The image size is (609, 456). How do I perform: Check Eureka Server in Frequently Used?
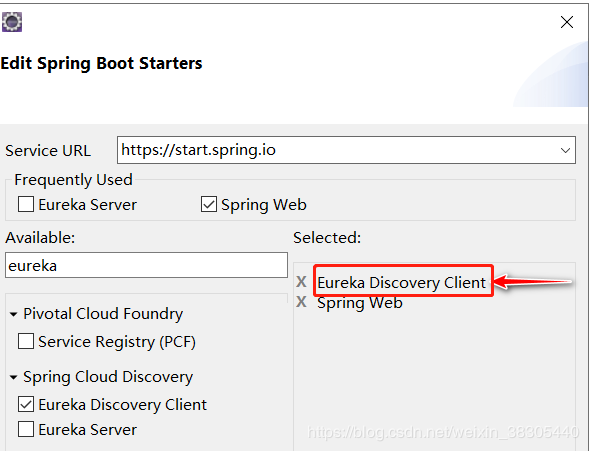click(26, 204)
